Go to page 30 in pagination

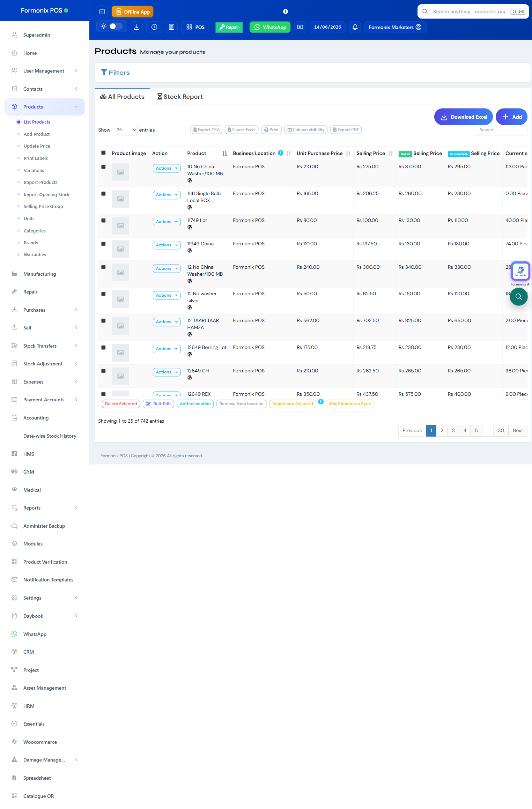click(501, 430)
